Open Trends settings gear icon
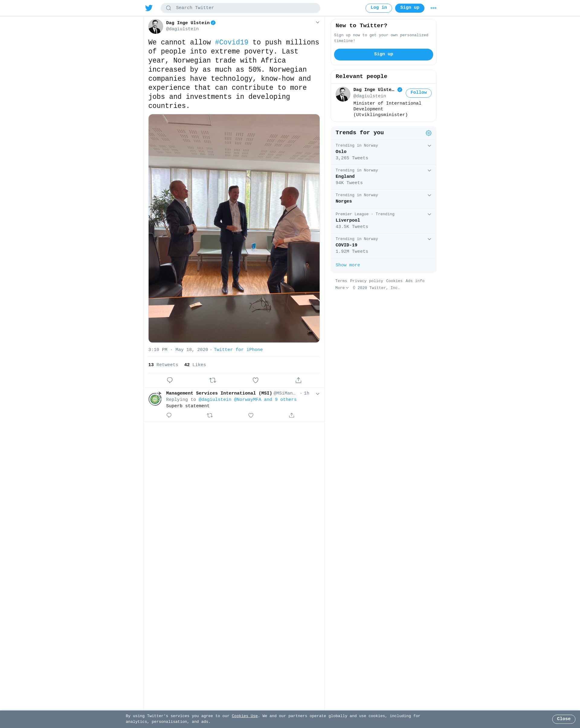Image resolution: width=580 pixels, height=728 pixels. click(x=428, y=133)
